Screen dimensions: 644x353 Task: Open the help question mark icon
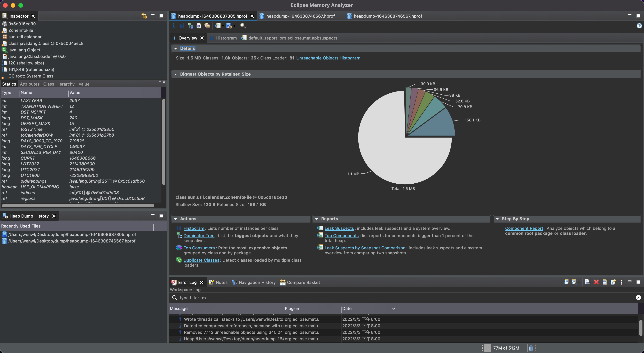click(639, 26)
